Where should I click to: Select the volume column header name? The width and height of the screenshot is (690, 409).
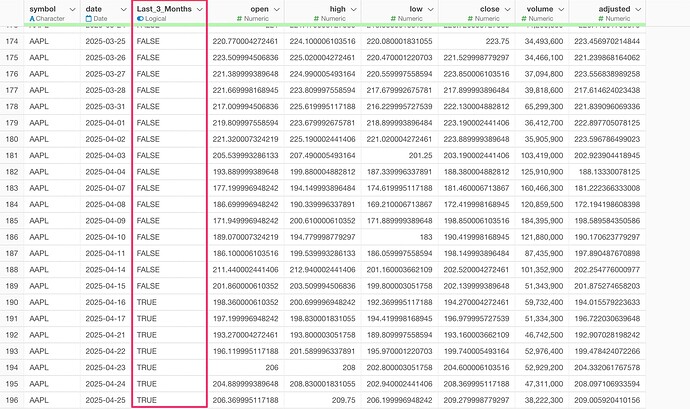540,9
